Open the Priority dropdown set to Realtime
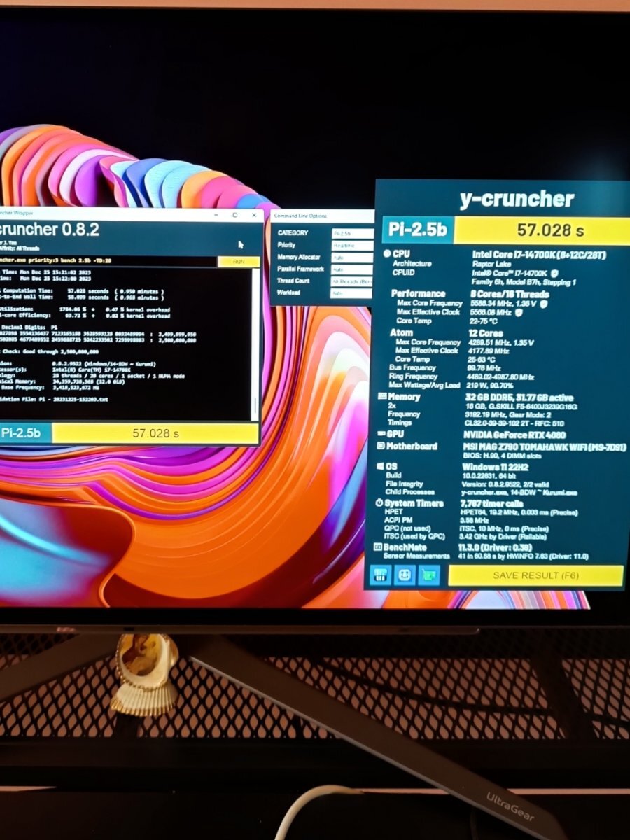This screenshot has width=630, height=840. point(352,246)
